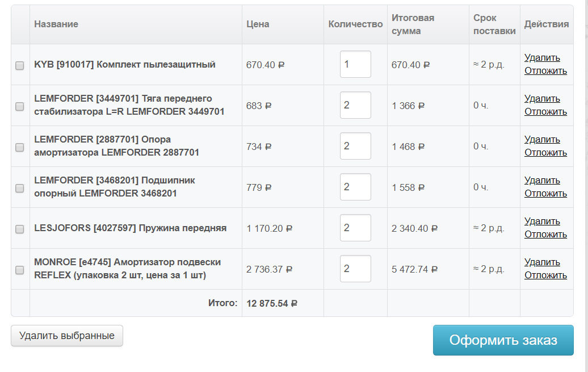Screen dimensions: 588x372
Task: Check the MONROE e4745 Амортизатор checkbox
Action: pos(19,270)
